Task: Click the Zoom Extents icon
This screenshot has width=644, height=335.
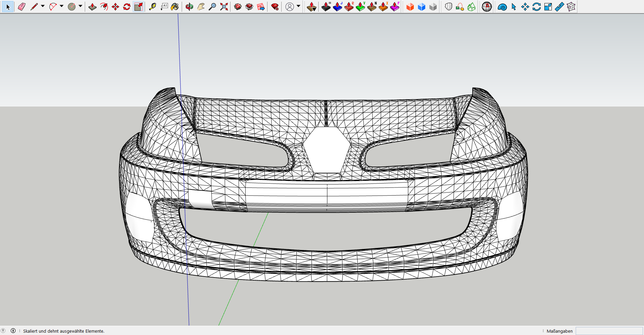Action: click(224, 7)
